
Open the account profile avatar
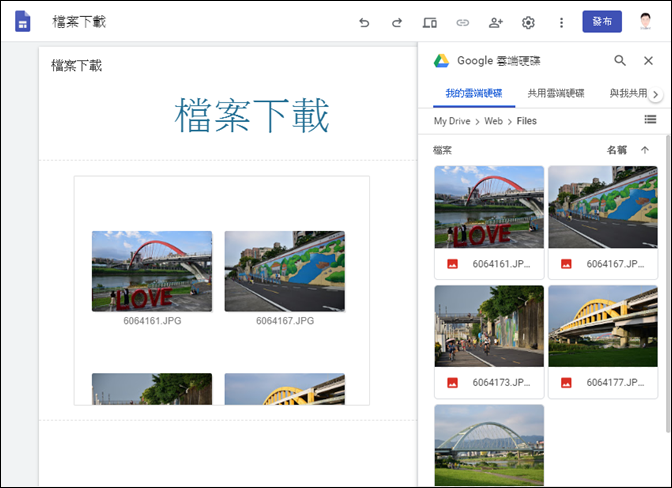tap(645, 21)
